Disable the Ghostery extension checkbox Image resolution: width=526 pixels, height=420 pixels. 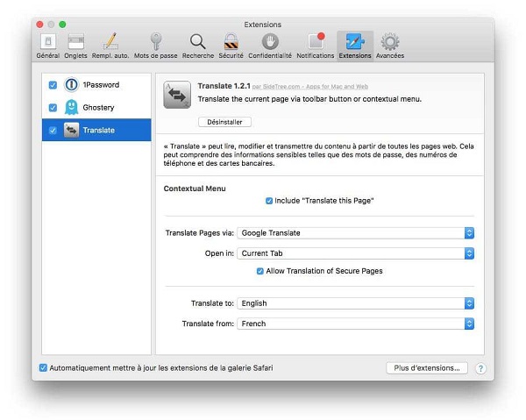click(x=53, y=108)
